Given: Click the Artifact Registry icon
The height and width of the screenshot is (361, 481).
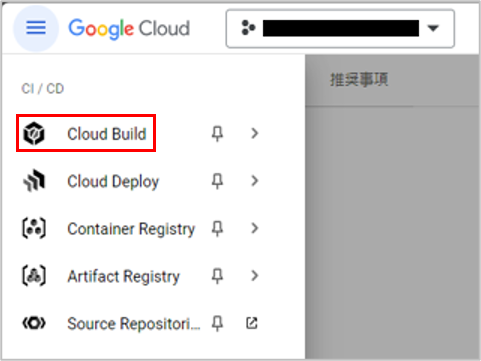Looking at the screenshot, I should click(34, 276).
